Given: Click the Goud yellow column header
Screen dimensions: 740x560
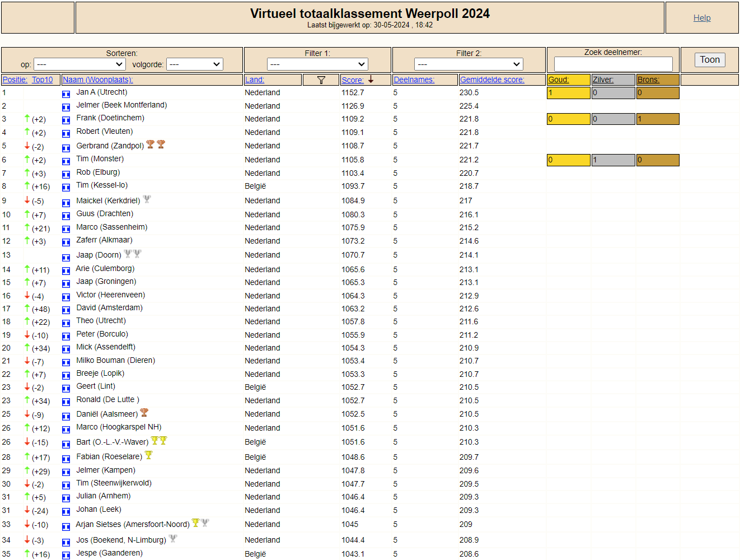Looking at the screenshot, I should tap(568, 80).
